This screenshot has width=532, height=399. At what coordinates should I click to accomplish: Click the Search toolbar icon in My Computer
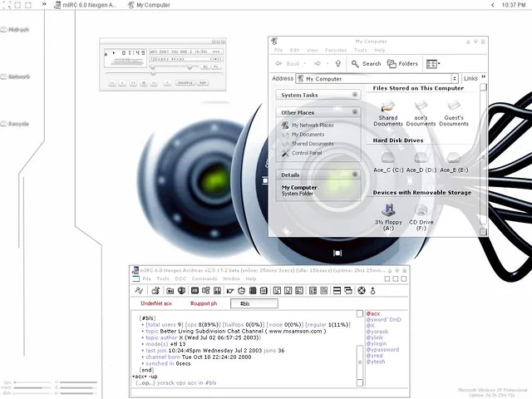[x=365, y=63]
